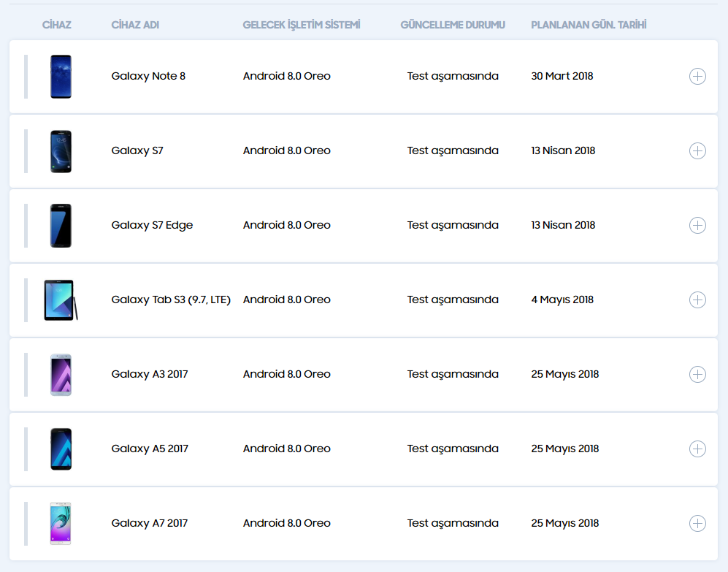The height and width of the screenshot is (572, 728).
Task: Click the Galaxy S7 Edge device name
Action: (152, 225)
